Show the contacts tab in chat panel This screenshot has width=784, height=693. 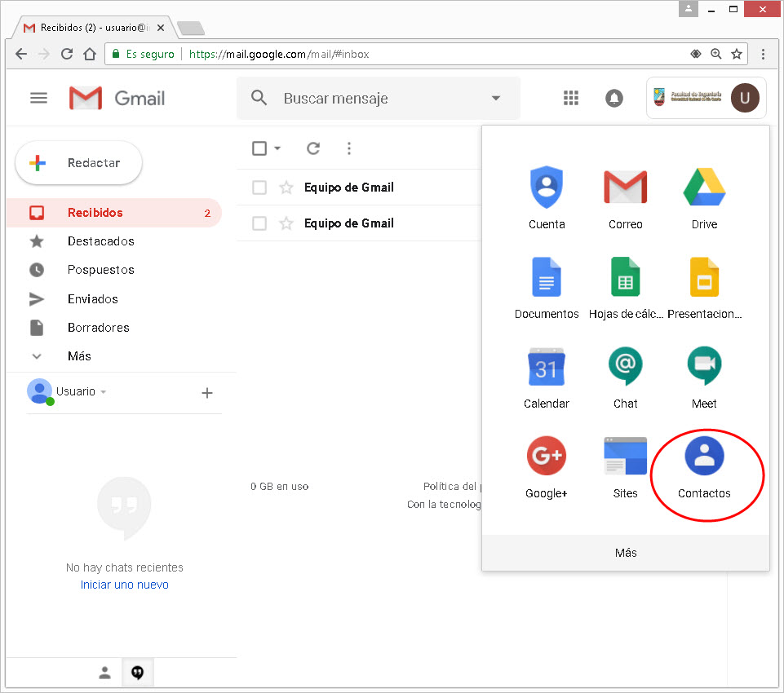pos(104,673)
